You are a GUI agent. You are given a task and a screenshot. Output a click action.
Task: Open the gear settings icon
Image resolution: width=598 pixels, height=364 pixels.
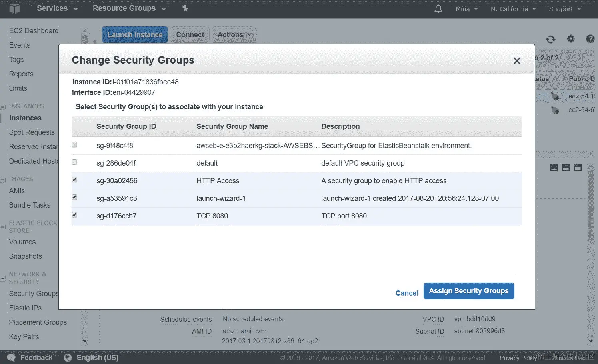coord(571,39)
